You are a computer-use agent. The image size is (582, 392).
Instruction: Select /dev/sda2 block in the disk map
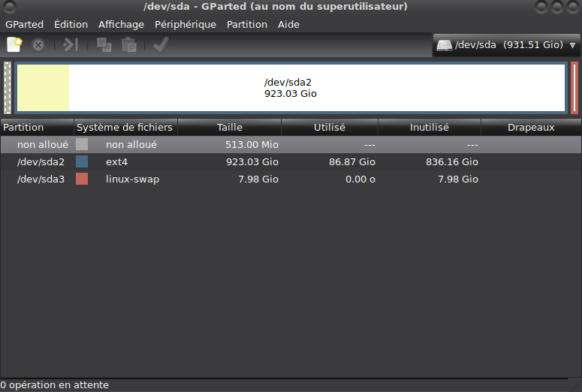point(291,88)
